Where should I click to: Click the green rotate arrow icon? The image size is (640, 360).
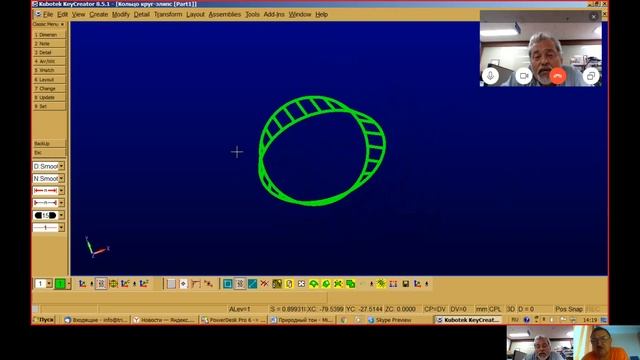pos(313,284)
